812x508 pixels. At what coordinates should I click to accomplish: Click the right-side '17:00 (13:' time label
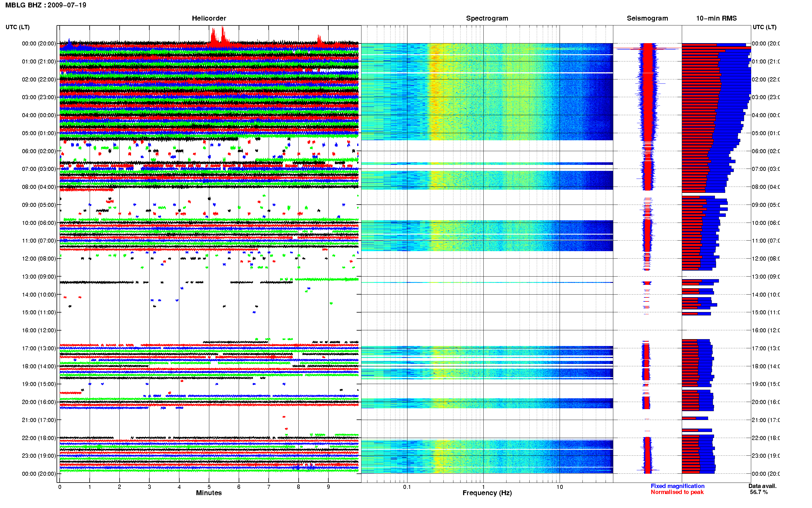coord(766,348)
